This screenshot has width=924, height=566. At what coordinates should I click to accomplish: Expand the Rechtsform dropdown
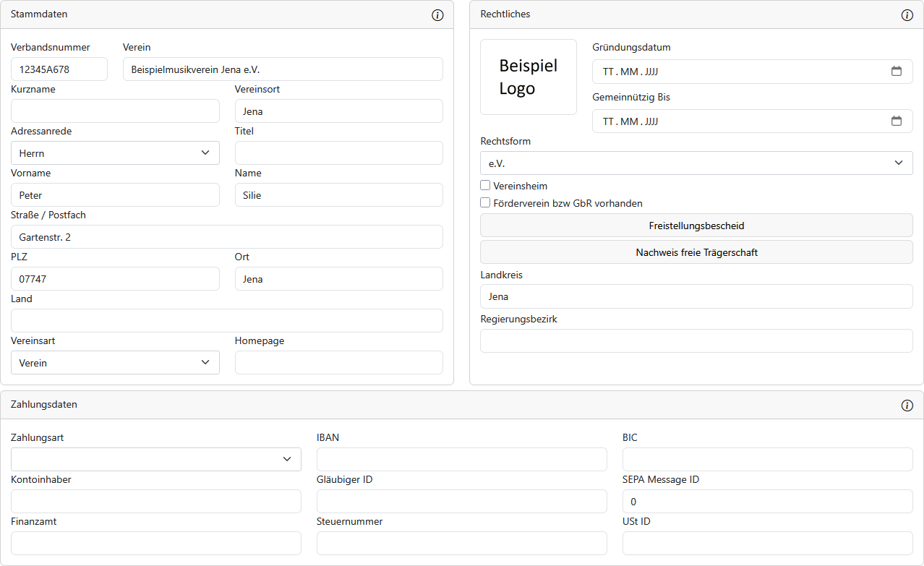696,163
